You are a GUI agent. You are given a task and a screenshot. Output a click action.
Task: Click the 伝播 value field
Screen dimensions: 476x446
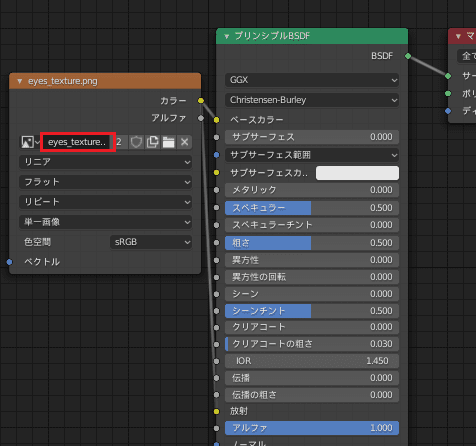click(x=312, y=378)
